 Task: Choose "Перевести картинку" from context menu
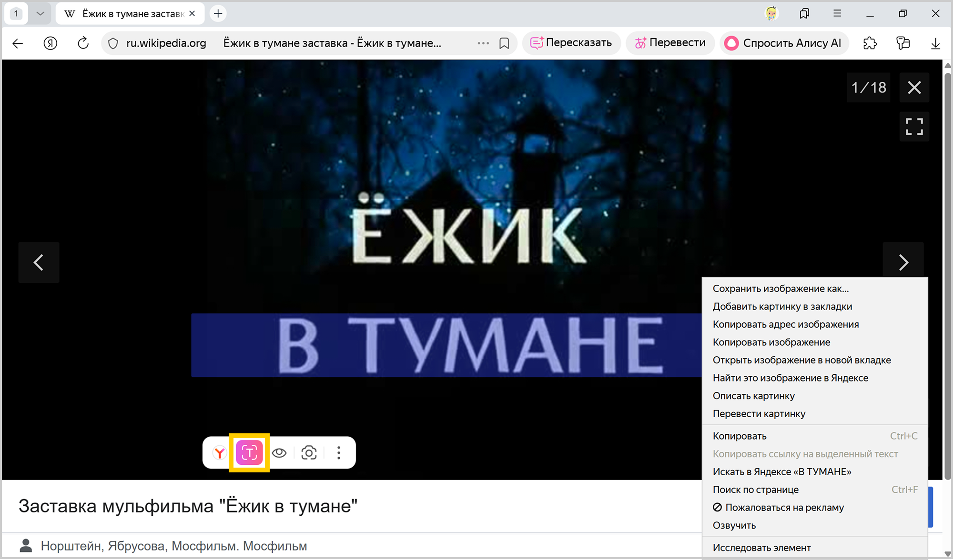tap(759, 414)
